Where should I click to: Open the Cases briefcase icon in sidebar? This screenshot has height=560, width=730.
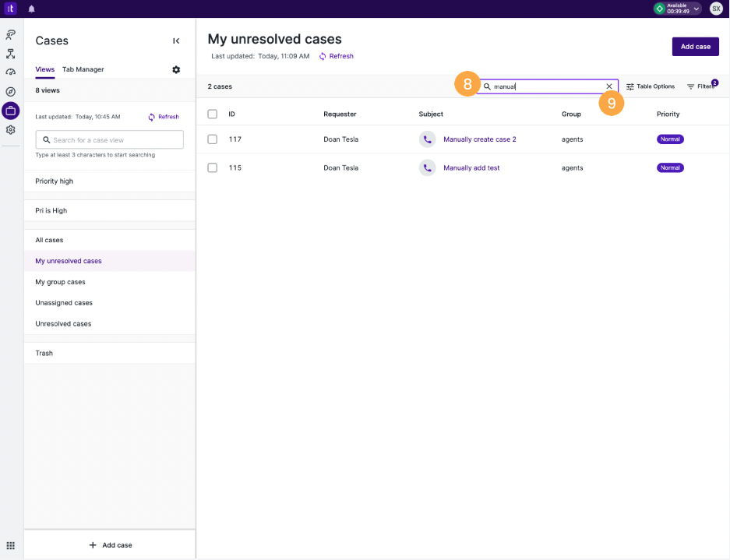point(11,111)
